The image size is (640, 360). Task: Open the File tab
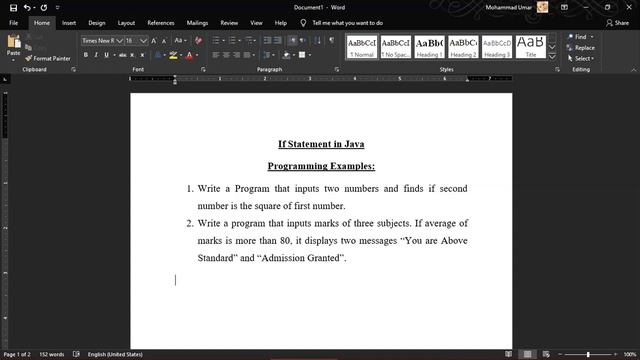pyautogui.click(x=13, y=23)
